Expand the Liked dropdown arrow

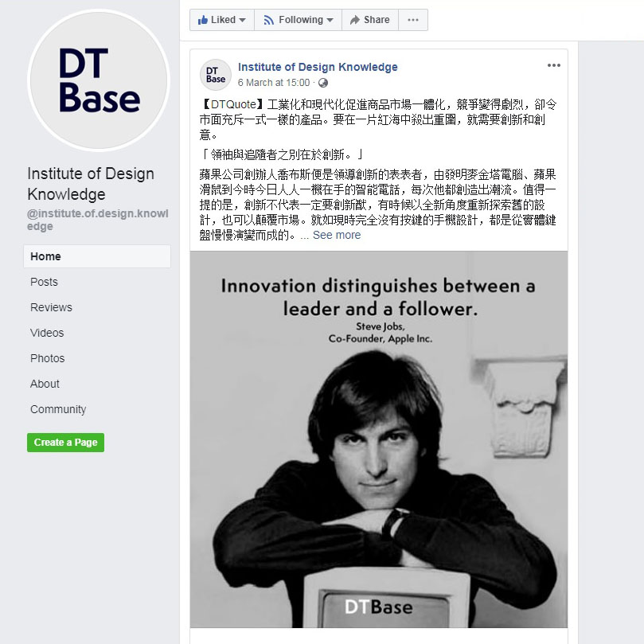(x=242, y=20)
